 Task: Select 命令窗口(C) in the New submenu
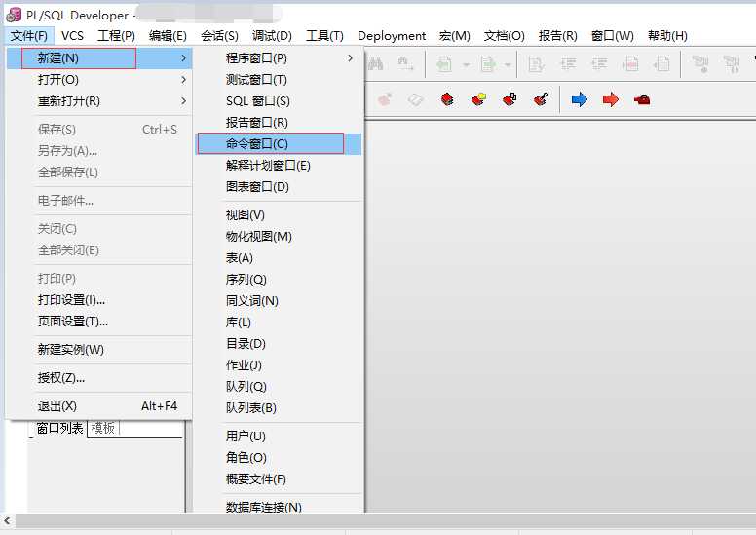(x=279, y=144)
